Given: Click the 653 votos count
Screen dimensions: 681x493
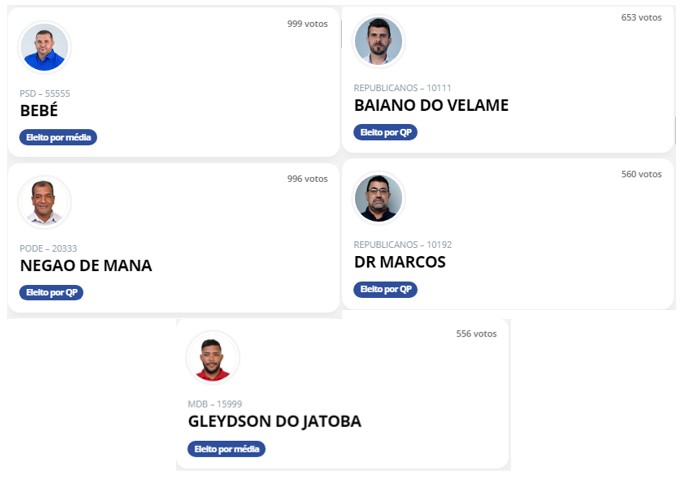Looking at the screenshot, I should [x=641, y=18].
